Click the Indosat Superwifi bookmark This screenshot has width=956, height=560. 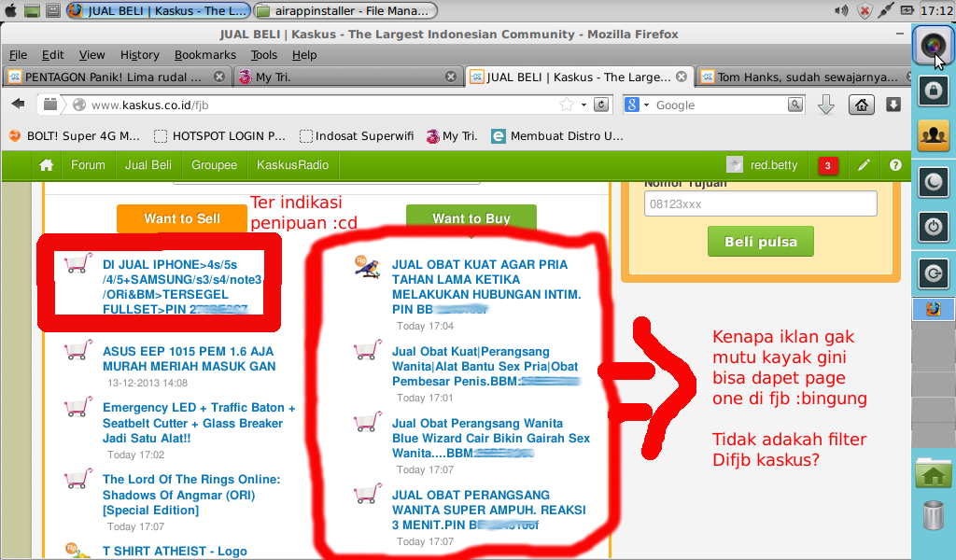click(357, 136)
